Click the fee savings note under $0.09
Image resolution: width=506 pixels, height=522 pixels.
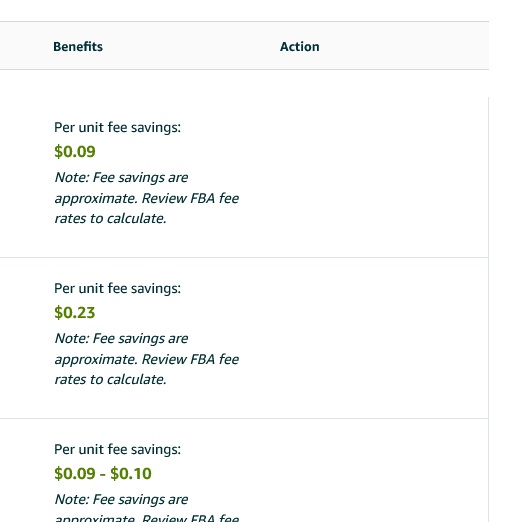[x=147, y=198]
